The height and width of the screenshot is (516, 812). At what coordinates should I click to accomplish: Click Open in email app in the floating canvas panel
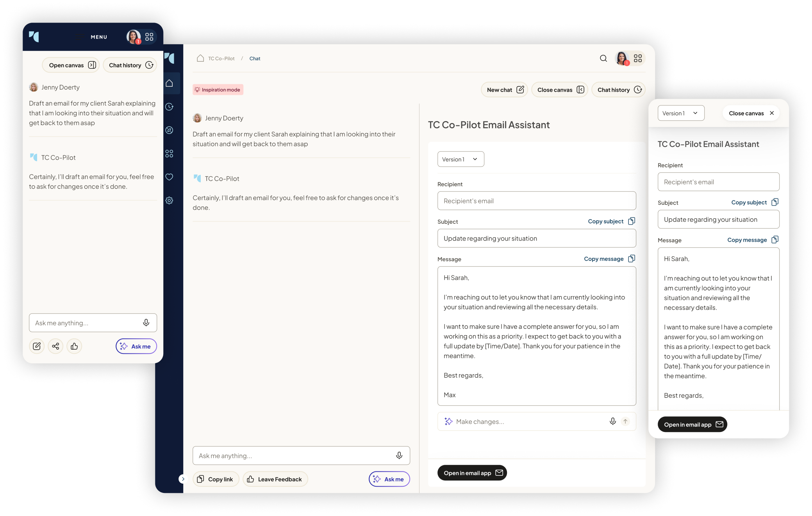click(692, 424)
